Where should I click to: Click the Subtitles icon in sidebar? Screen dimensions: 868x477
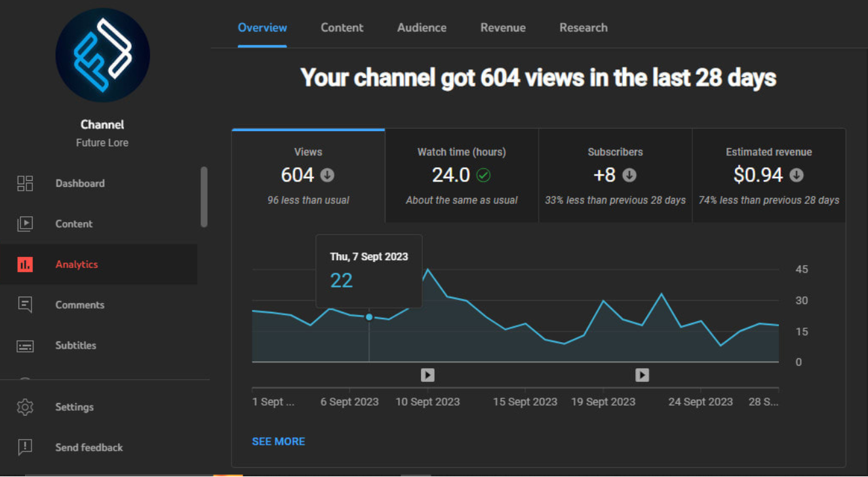[25, 346]
